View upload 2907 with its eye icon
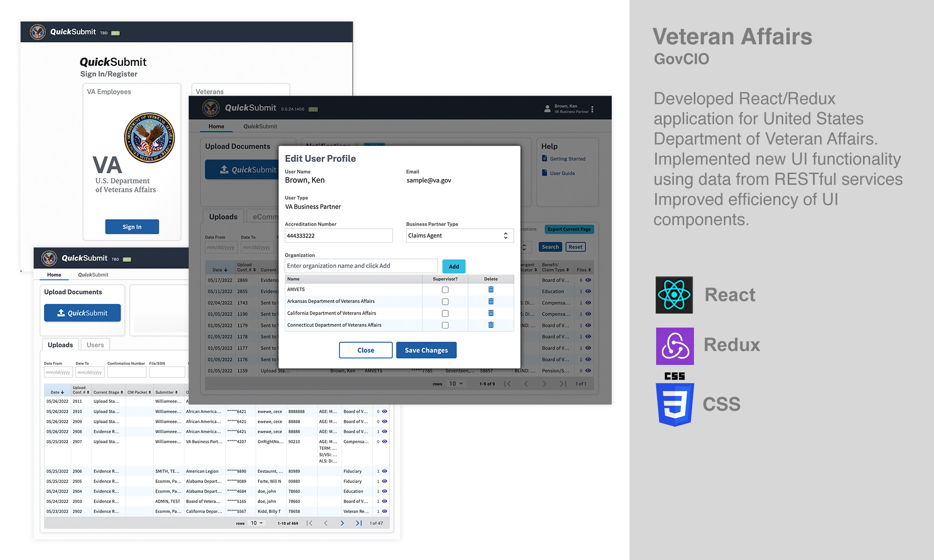 coord(385,441)
